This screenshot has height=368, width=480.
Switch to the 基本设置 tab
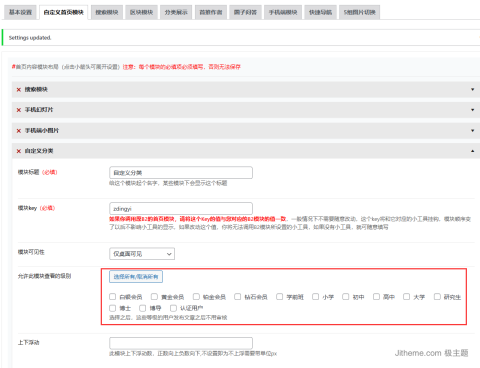(20, 12)
